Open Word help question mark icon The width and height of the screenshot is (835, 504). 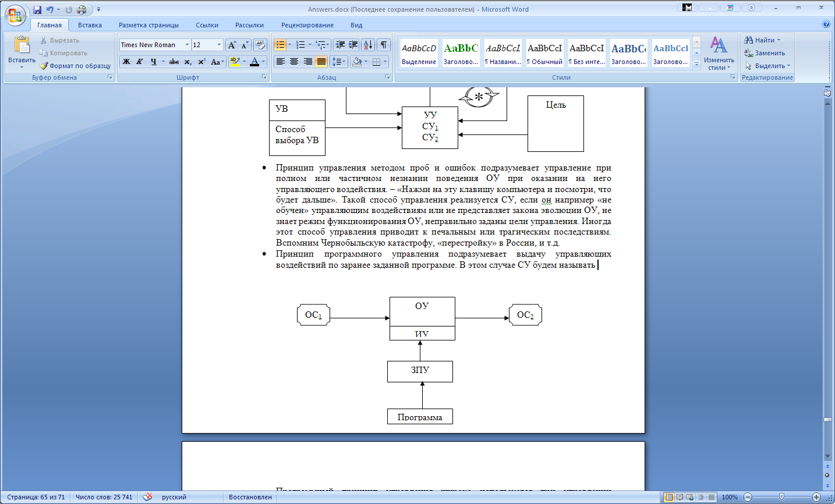pyautogui.click(x=826, y=24)
